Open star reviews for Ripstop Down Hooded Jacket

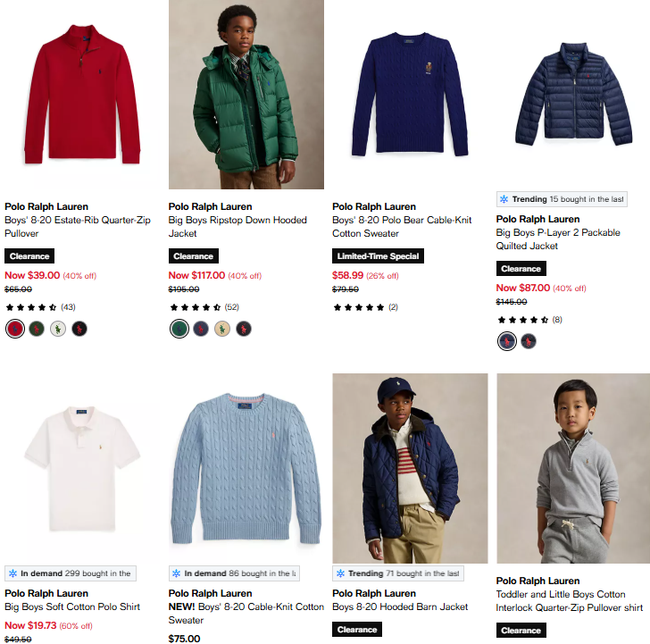pyautogui.click(x=196, y=307)
